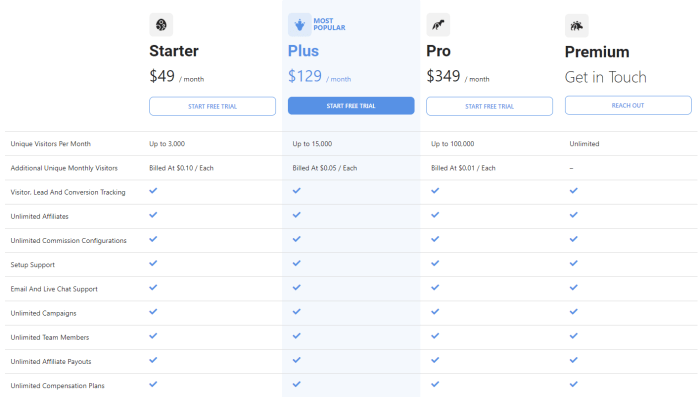Click Starter checkmark for Email And Live Chat Support
The image size is (700, 397).
coord(153,287)
